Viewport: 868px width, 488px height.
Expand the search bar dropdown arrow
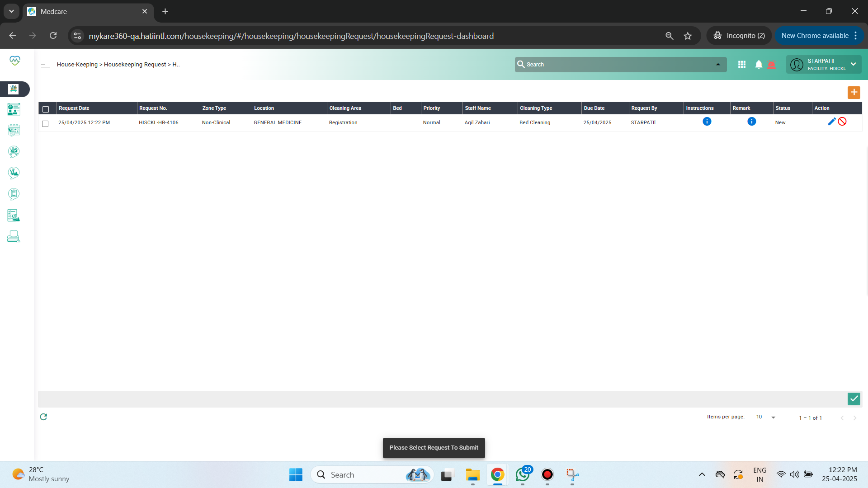coord(718,65)
